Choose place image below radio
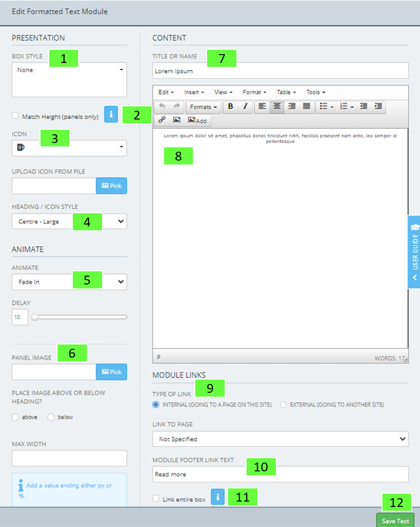Image resolution: width=420 pixels, height=527 pixels. point(51,417)
